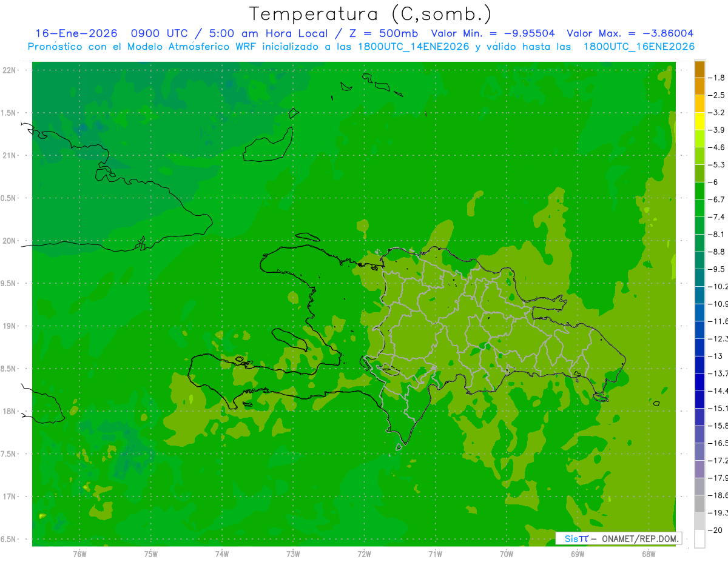728x562 pixels.
Task: Click the "Valor Max. = -3.86004" value
Action: point(630,33)
